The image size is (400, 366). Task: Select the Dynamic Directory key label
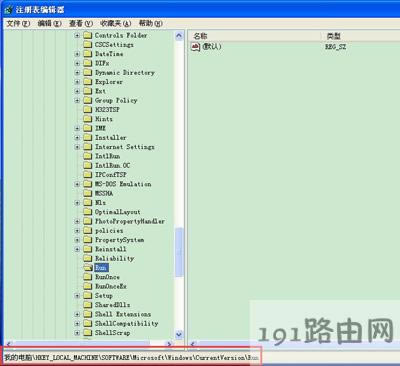(x=125, y=73)
